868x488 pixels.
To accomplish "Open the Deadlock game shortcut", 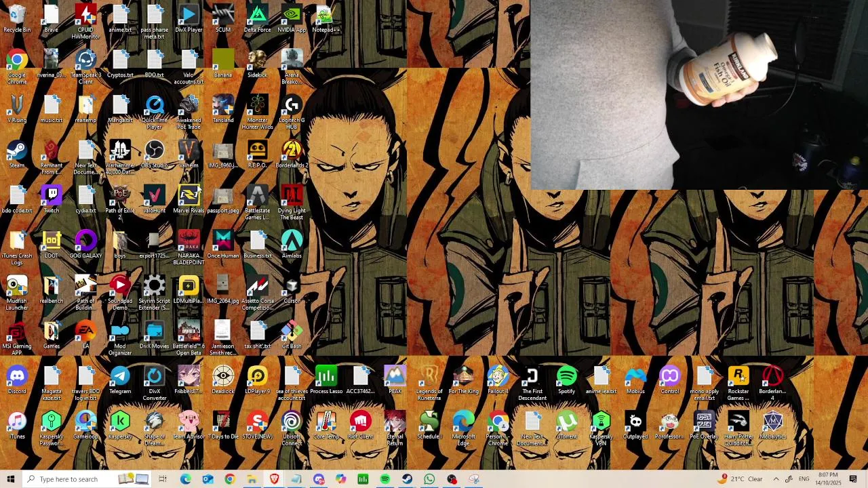I will (223, 381).
